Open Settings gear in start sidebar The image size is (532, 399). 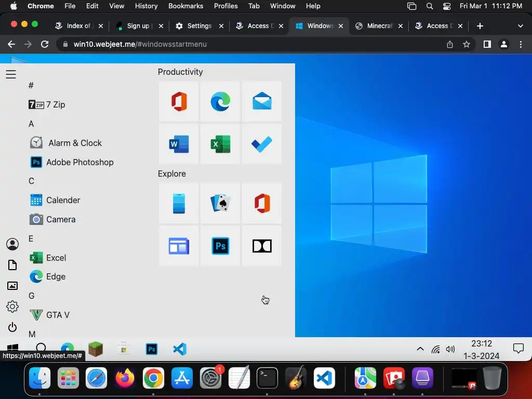(x=12, y=307)
